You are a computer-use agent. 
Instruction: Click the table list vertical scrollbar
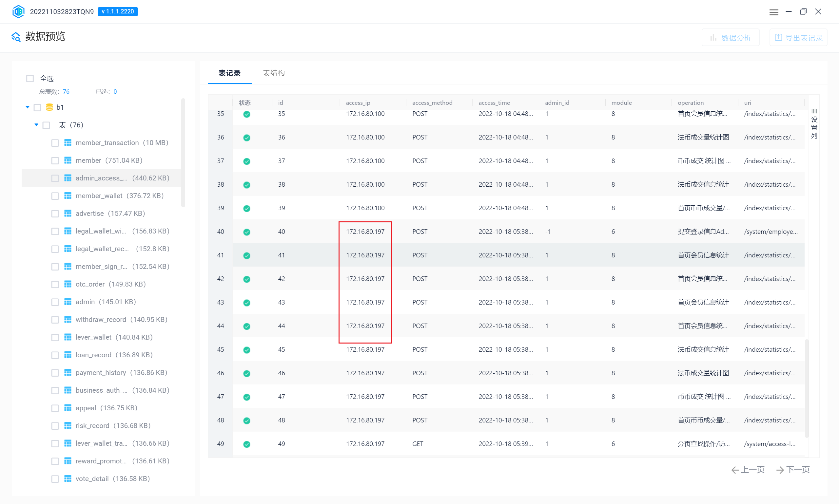coord(183,153)
